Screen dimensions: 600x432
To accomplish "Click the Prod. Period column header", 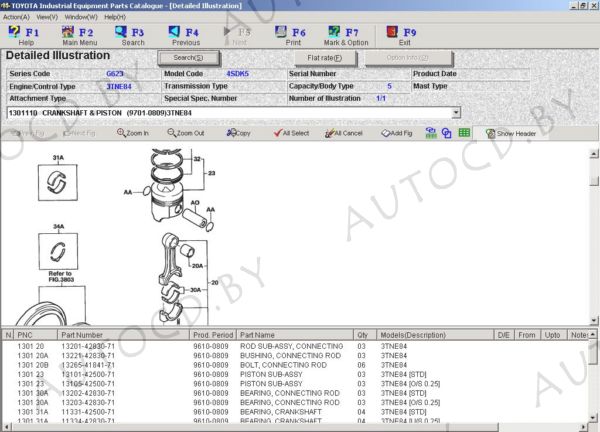I will click(x=213, y=335).
